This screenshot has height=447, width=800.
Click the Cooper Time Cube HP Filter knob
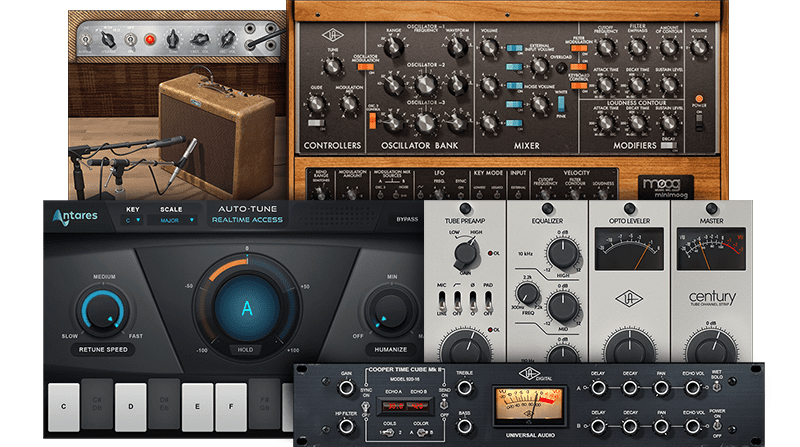(x=346, y=427)
